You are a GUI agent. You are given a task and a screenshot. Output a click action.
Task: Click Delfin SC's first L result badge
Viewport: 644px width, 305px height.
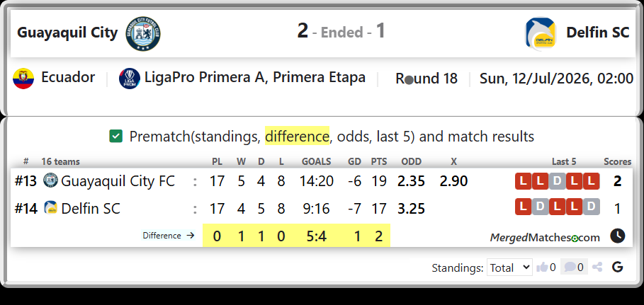[x=524, y=207]
